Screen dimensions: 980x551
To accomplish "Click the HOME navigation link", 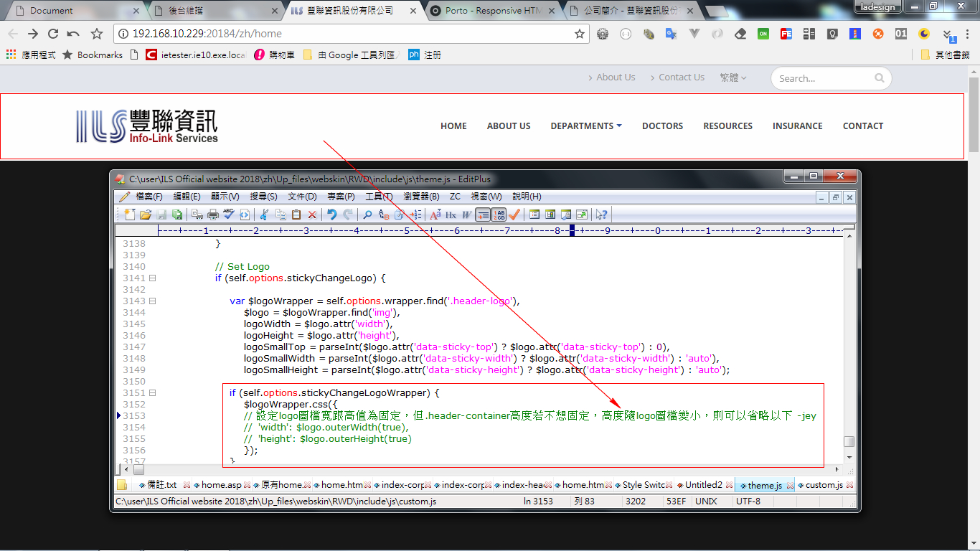I will 453,126.
